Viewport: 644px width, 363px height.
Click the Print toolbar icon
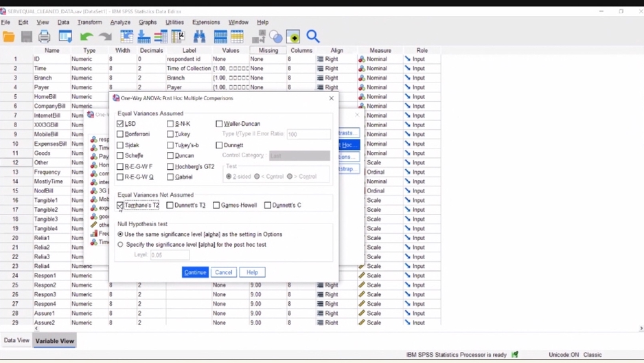point(45,37)
